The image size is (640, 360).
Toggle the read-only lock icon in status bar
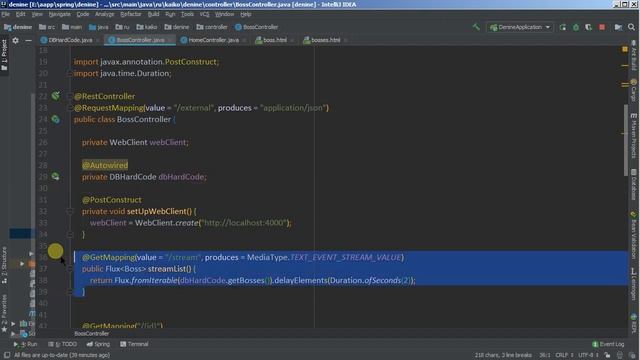click(x=607, y=355)
